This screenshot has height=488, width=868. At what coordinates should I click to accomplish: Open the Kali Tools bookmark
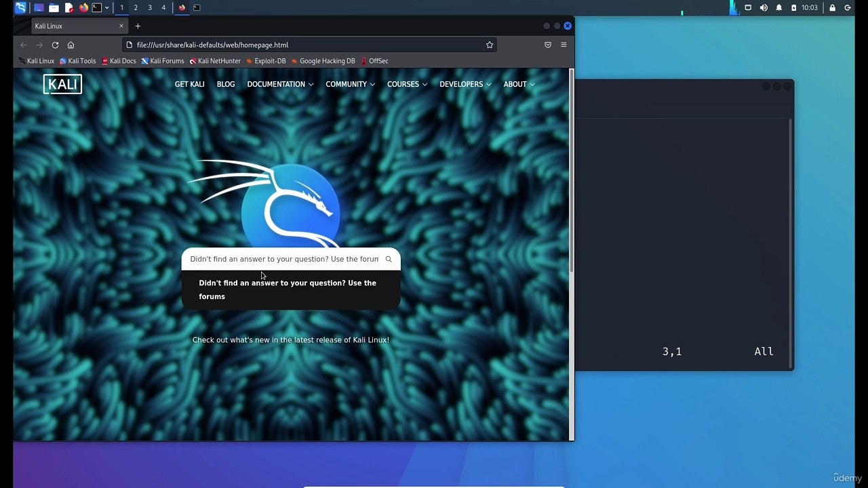[78, 61]
